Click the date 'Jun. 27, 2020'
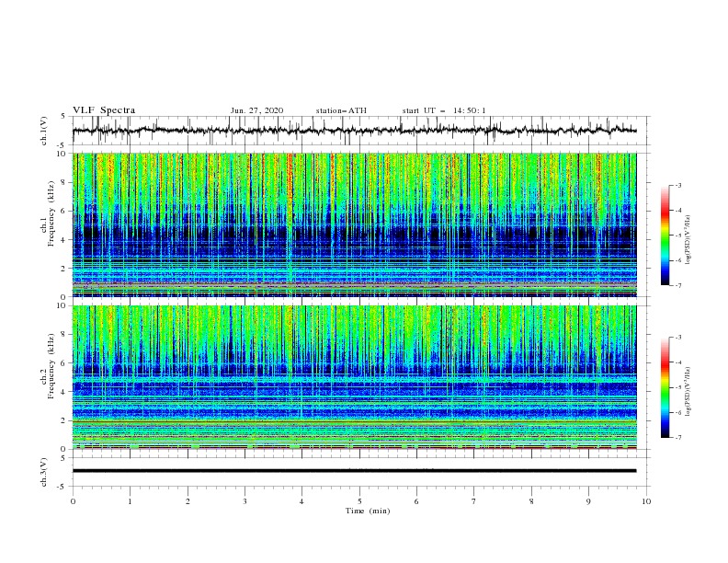Screen dimensions: 728x563 (x=256, y=110)
